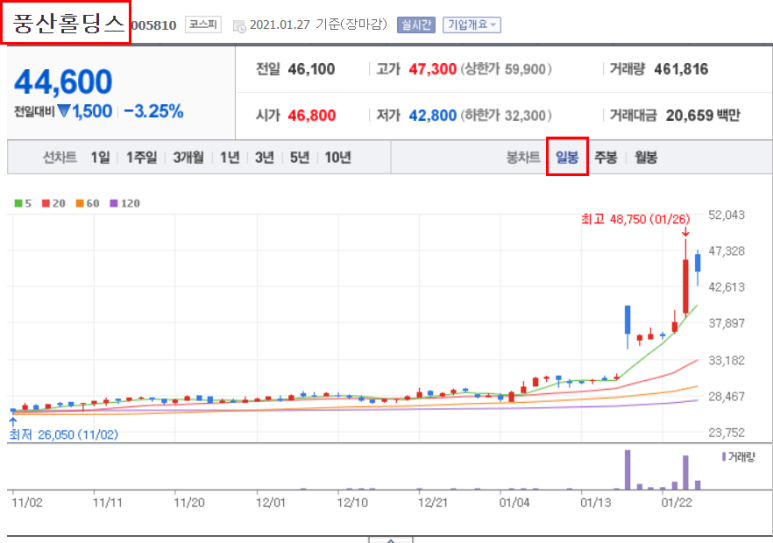Click the 풍산홀딩스 stock name
The width and height of the screenshot is (773, 543).
click(x=68, y=24)
